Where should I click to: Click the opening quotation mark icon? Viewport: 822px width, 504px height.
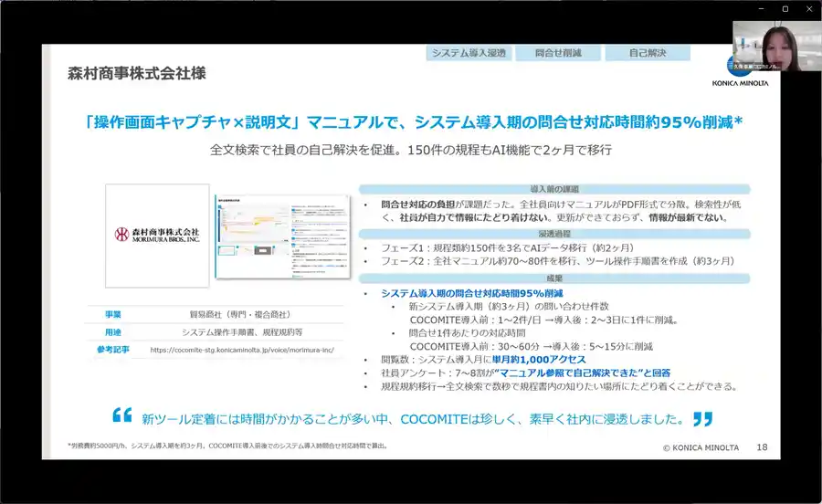coord(121,417)
